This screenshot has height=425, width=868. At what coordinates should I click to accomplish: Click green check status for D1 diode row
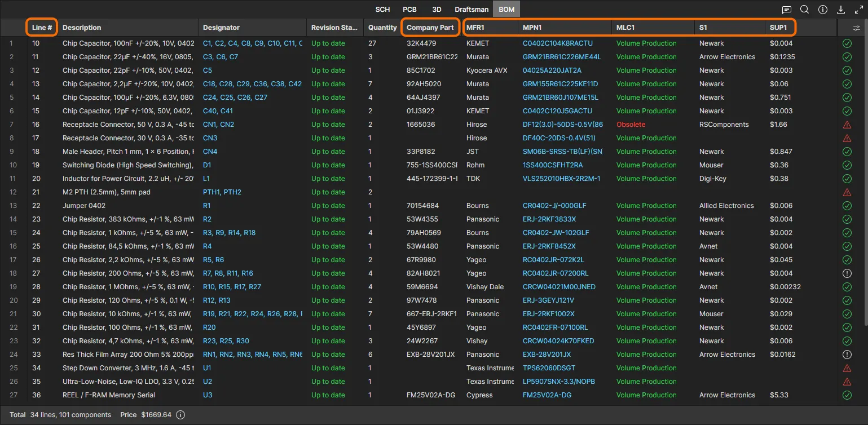(847, 165)
